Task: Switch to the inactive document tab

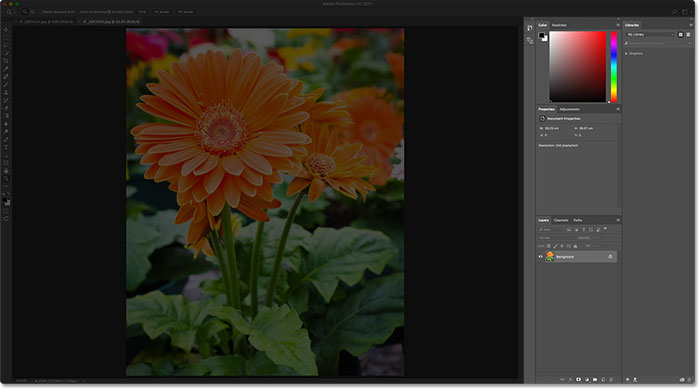Action: [x=46, y=21]
